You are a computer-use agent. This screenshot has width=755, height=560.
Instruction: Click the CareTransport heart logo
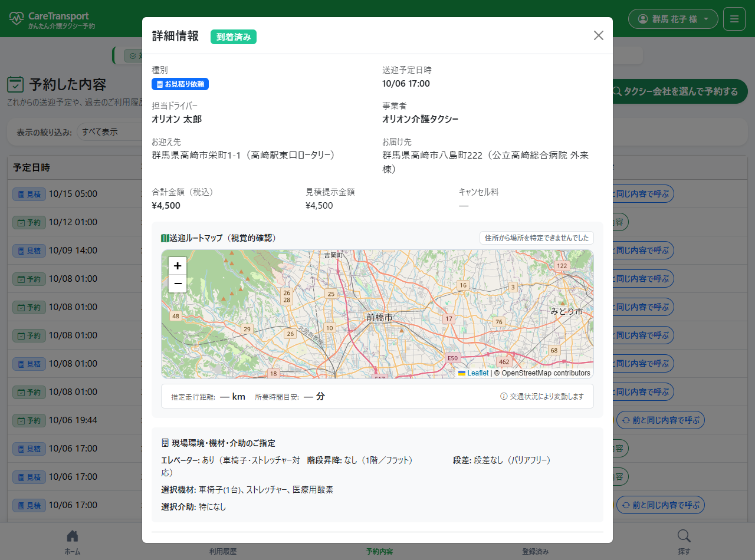17,18
